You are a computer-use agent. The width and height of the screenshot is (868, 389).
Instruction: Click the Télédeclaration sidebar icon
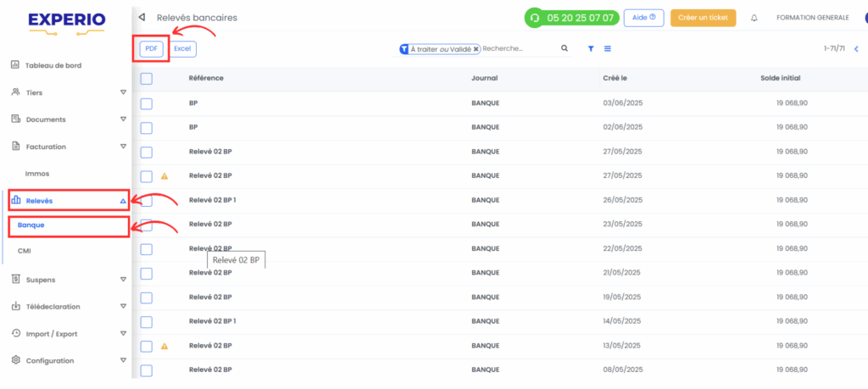point(15,306)
